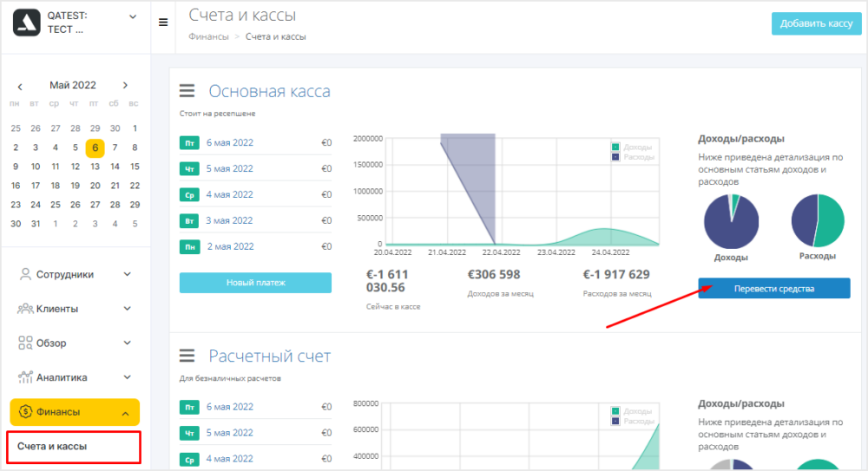This screenshot has width=868, height=471.
Task: Click the app logo icon
Action: 27,23
